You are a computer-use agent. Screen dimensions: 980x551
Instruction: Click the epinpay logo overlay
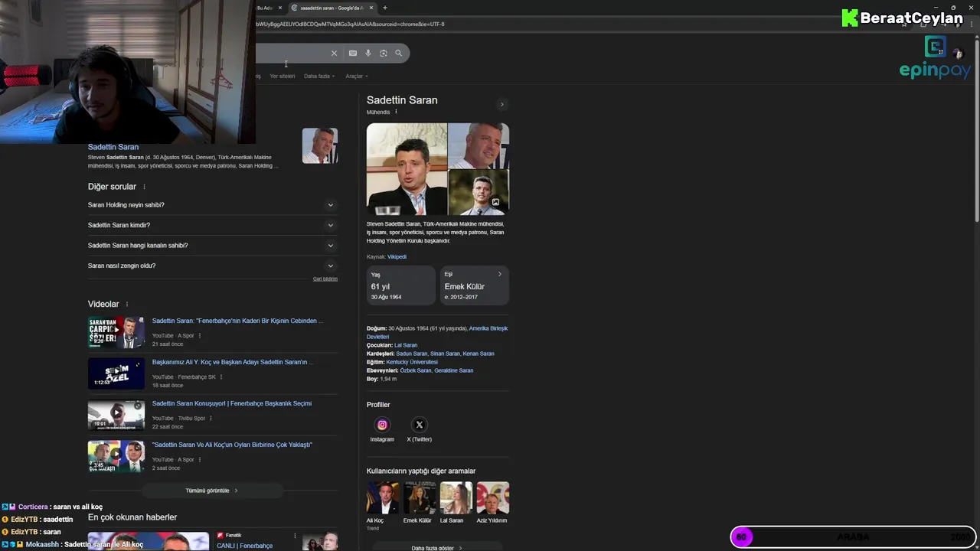[x=936, y=60]
